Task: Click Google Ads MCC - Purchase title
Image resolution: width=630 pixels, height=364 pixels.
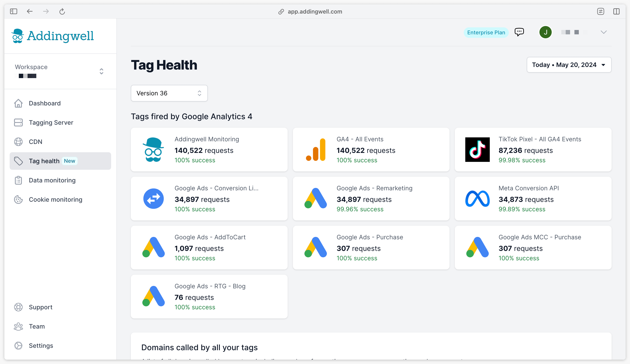Action: [540, 237]
